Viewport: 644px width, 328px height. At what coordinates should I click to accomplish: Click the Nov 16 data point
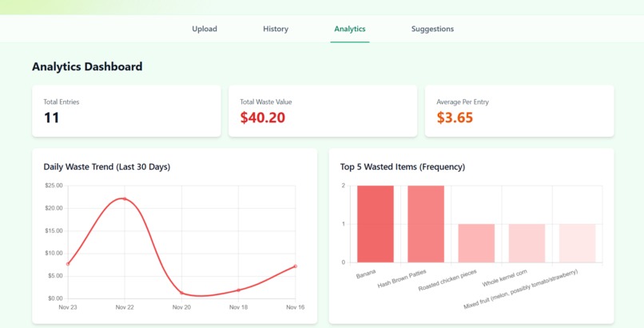(x=296, y=266)
